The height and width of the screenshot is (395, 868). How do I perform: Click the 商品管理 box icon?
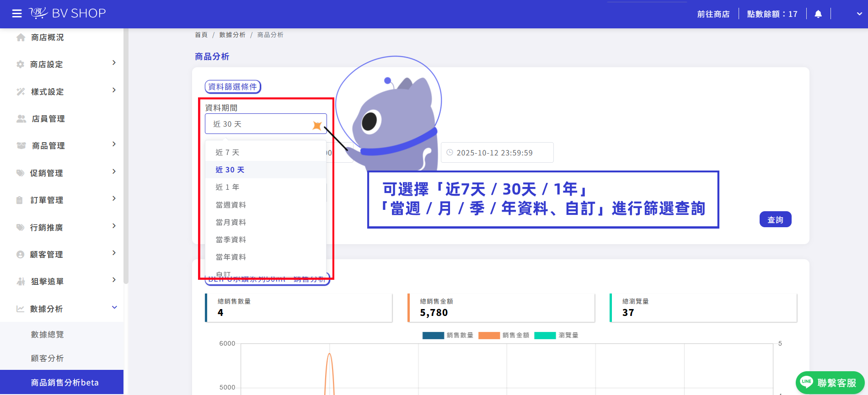click(21, 146)
